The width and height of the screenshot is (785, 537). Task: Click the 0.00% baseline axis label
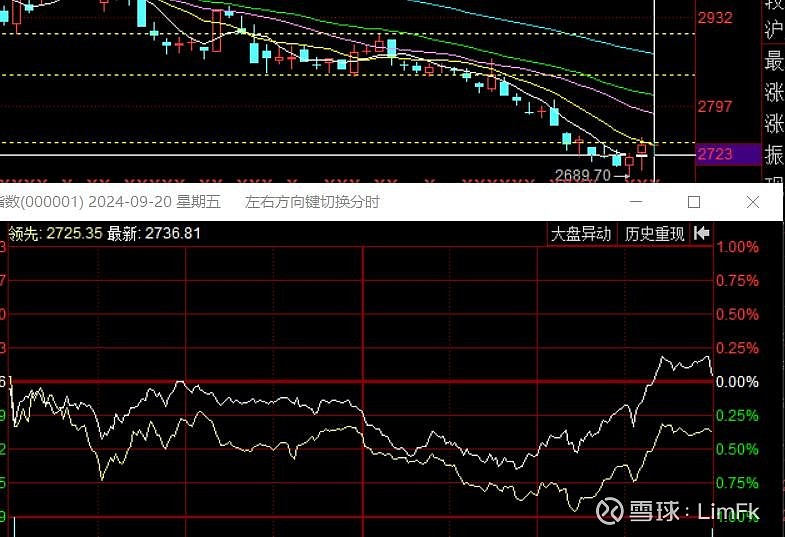click(737, 382)
